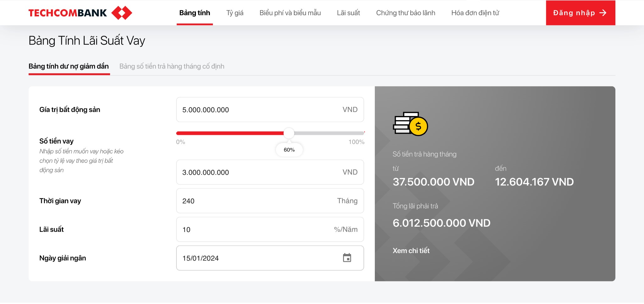Click the 37.500.000 VND amount
The height and width of the screenshot is (304, 644).
coord(433,182)
